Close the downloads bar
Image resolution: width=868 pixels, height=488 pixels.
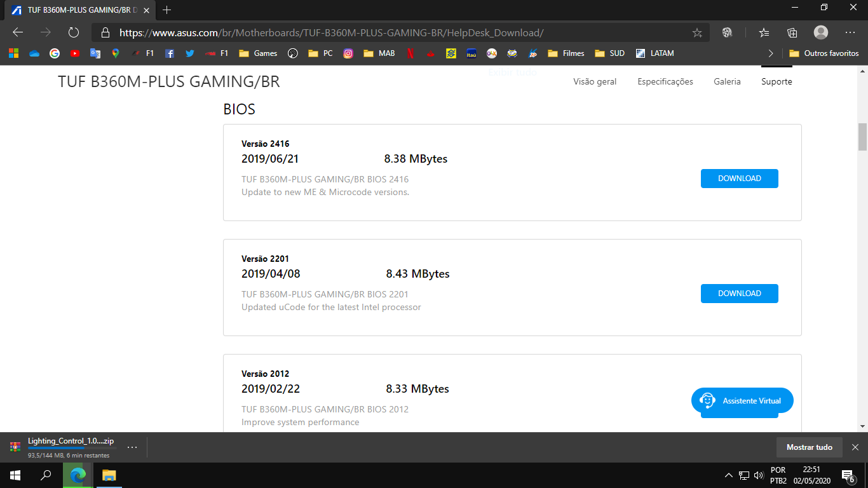point(855,447)
